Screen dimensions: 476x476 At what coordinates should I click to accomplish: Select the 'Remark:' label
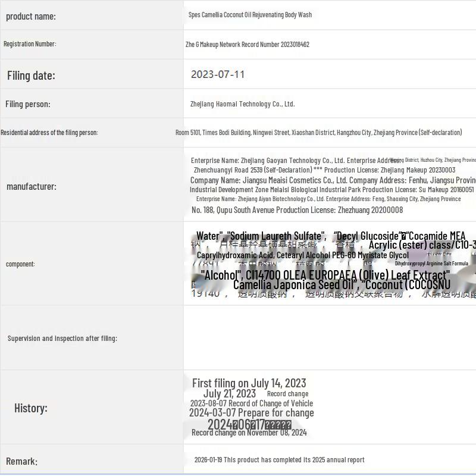pos(21,462)
